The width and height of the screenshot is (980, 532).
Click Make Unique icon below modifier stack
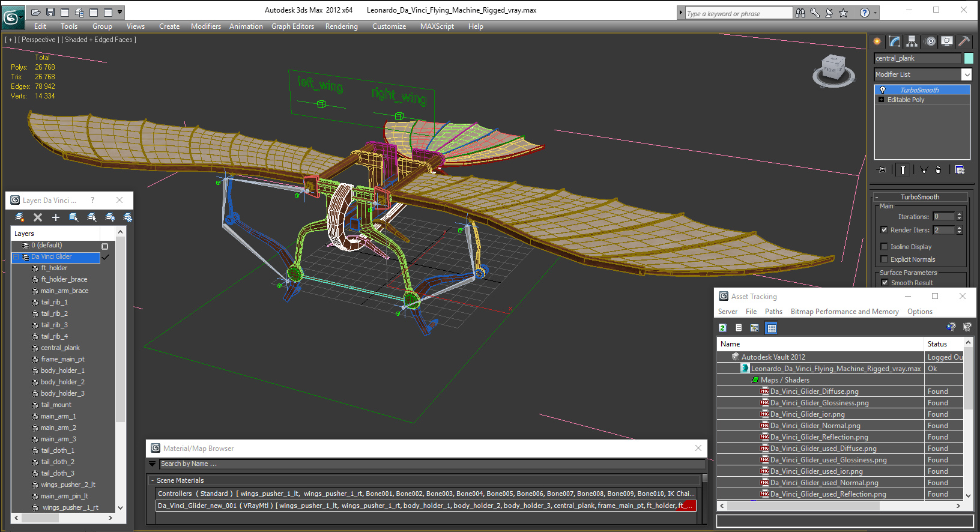coord(924,170)
